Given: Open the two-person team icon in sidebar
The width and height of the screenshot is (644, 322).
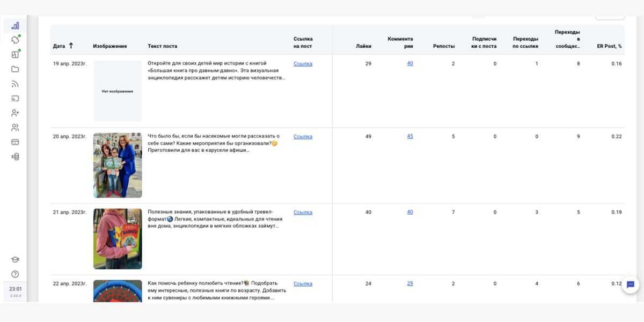Looking at the screenshot, I should pos(15,128).
